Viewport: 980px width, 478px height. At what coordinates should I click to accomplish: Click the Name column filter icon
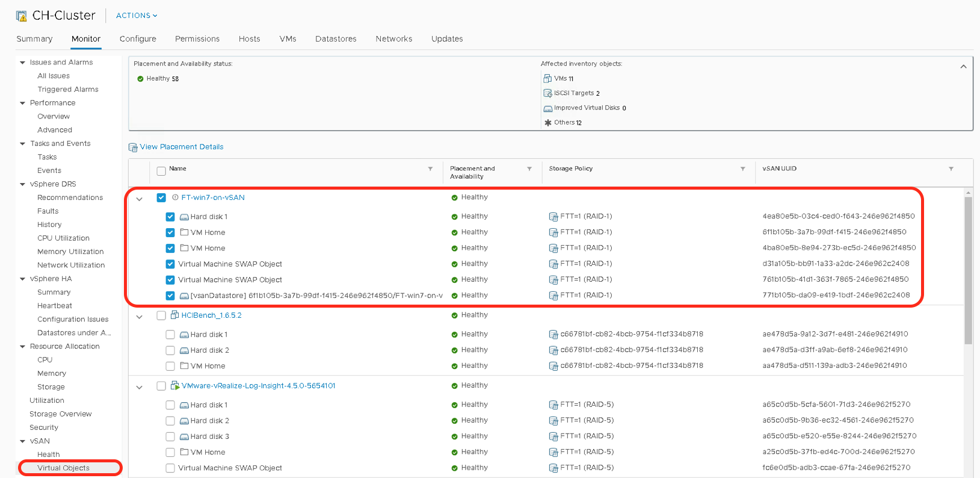pos(430,169)
